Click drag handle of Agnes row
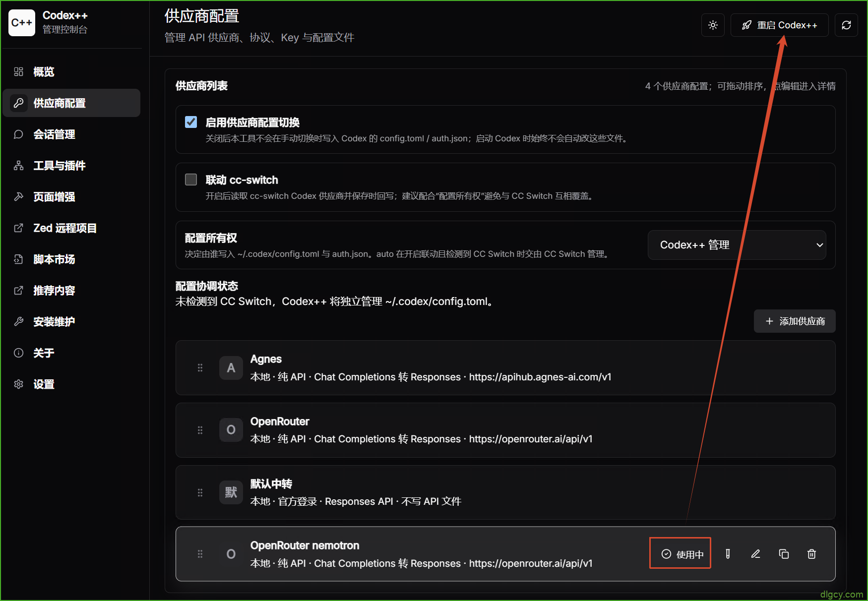This screenshot has width=868, height=601. point(200,368)
